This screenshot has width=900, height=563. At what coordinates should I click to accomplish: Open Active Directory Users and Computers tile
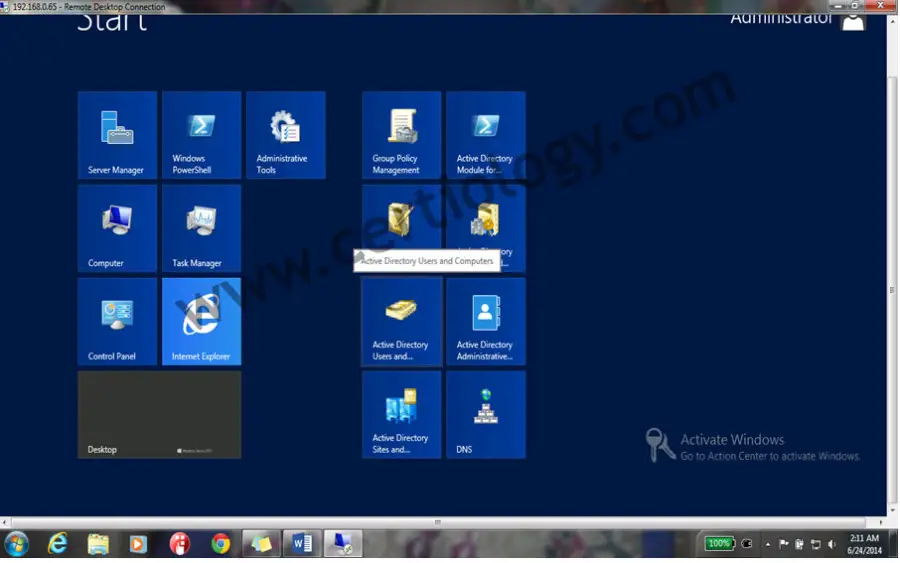(x=401, y=321)
